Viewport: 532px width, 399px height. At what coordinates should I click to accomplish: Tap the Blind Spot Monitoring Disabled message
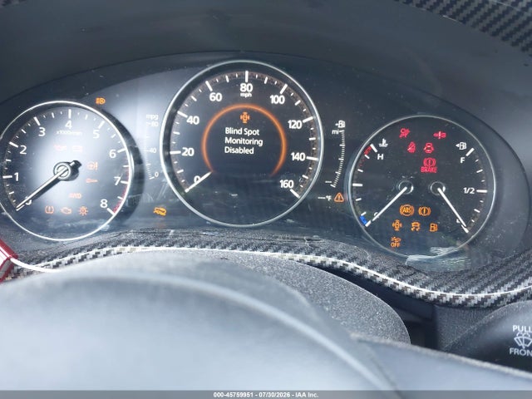[x=244, y=140]
